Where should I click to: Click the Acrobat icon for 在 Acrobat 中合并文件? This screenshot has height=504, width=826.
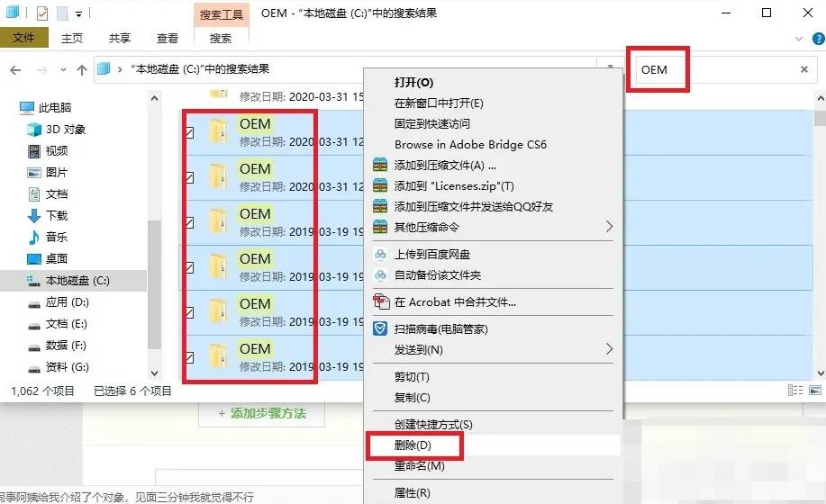(x=381, y=302)
